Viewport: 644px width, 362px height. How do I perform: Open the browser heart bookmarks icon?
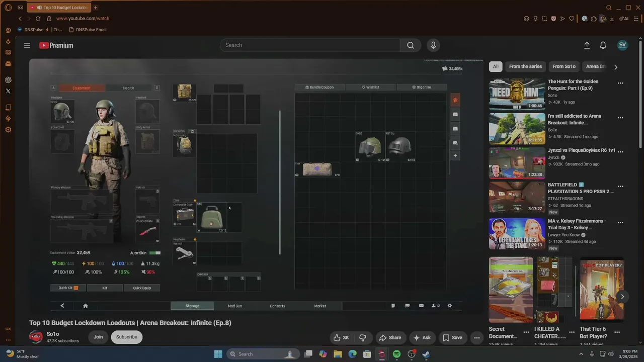[x=572, y=19]
